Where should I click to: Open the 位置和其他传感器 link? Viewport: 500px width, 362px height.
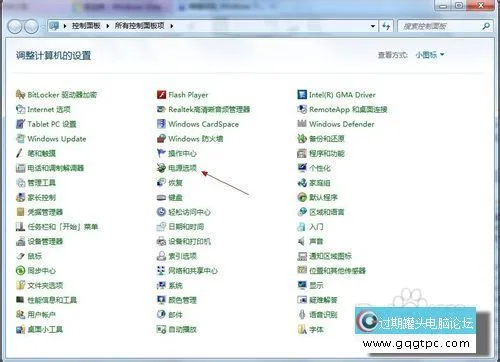pos(337,271)
